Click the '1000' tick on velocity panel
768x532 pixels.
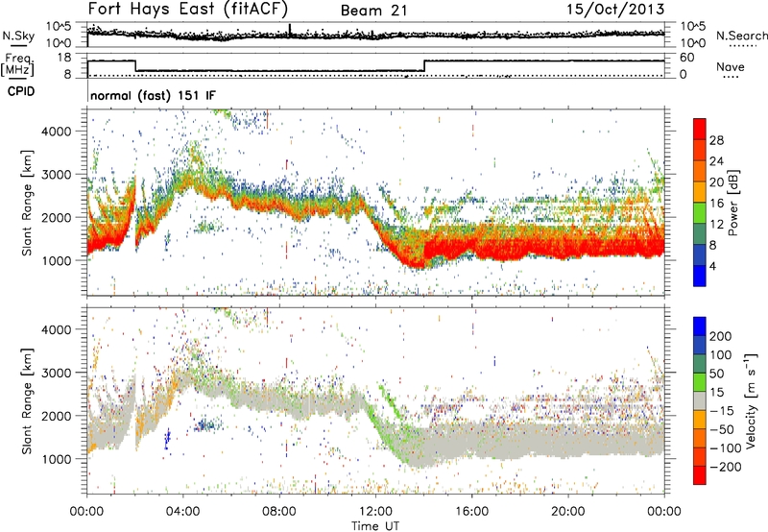point(57,459)
